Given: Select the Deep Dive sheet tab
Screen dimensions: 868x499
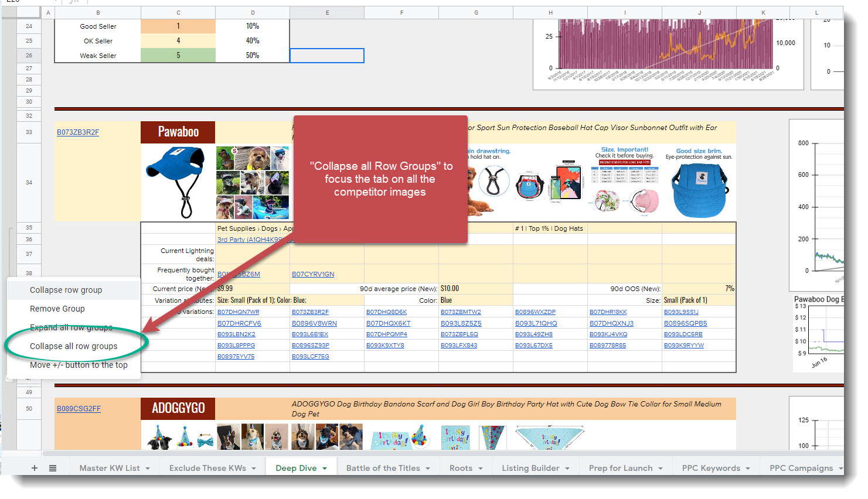Looking at the screenshot, I should [296, 468].
